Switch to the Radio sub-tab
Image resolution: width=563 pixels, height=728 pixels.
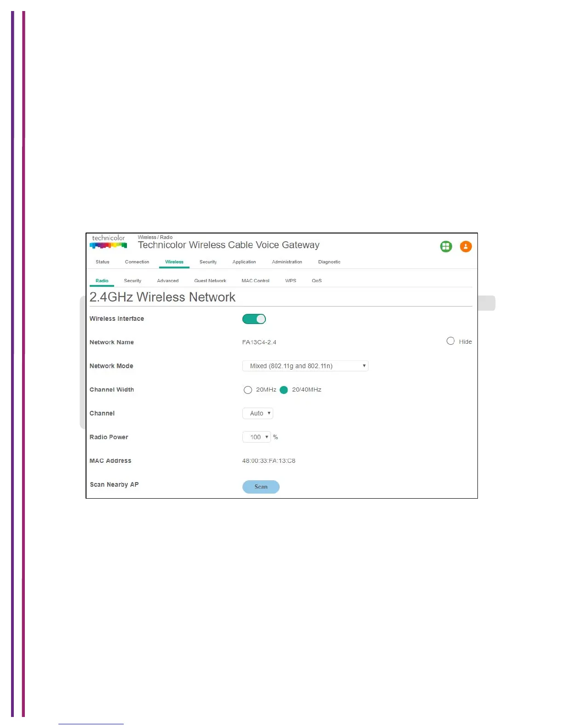(102, 281)
